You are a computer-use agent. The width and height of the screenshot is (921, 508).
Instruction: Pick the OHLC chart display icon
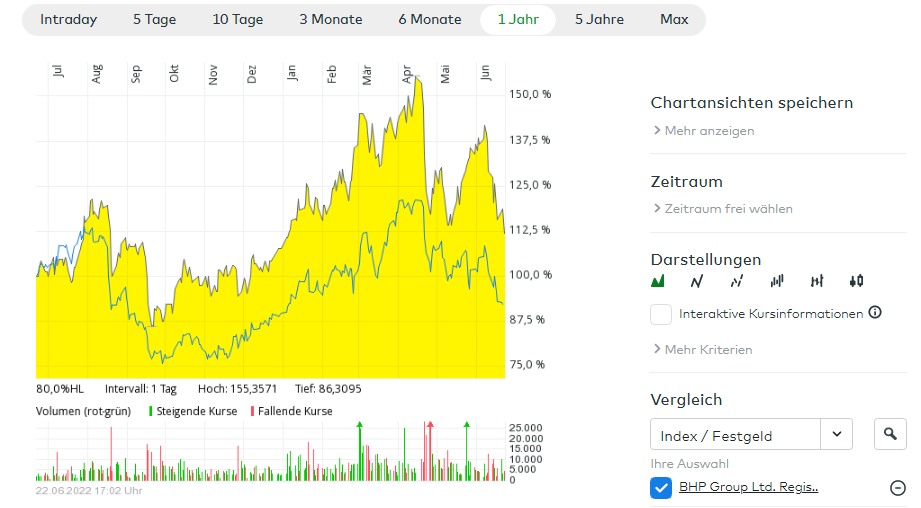817,282
